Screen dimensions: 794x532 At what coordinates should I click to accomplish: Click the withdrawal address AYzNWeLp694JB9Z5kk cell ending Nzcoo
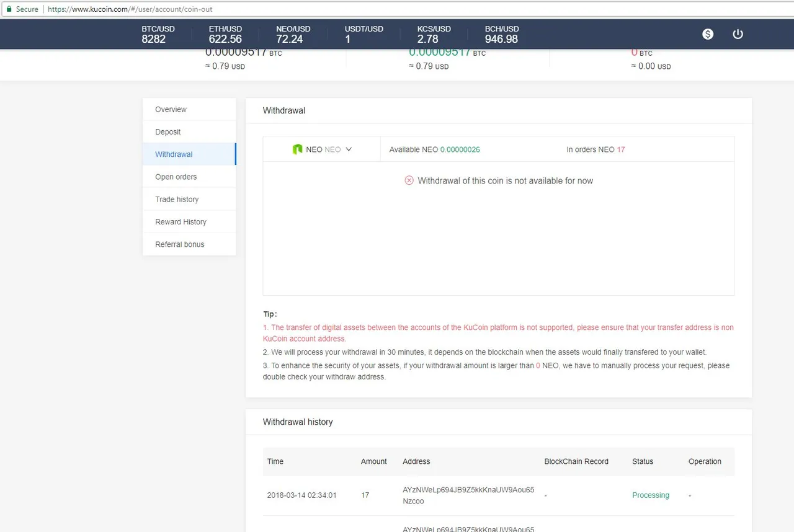pos(468,495)
